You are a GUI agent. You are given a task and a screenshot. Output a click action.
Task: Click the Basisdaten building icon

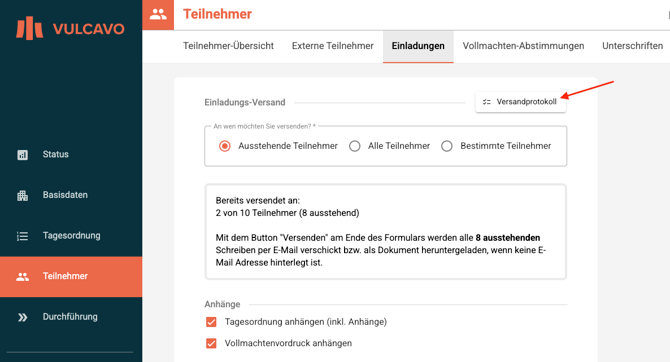coord(23,195)
